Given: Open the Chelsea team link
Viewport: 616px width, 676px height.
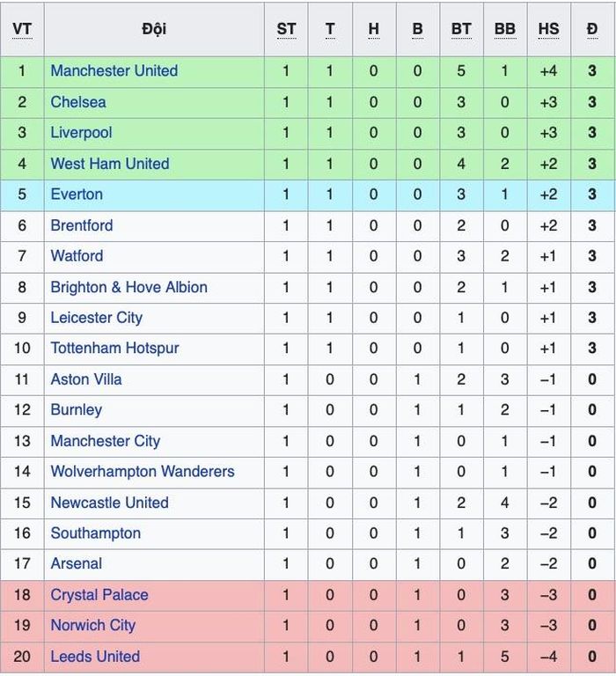Looking at the screenshot, I should (x=78, y=102).
